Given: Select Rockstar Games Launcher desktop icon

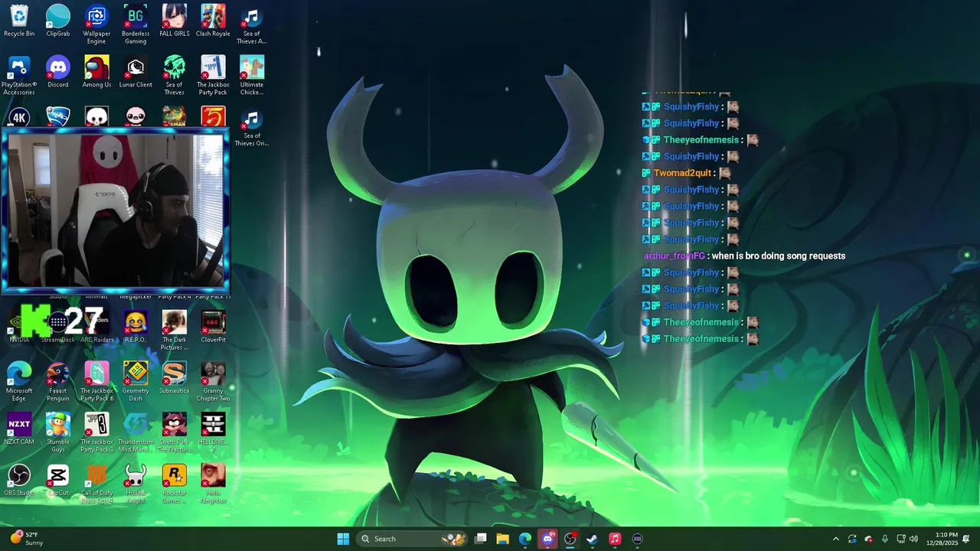Looking at the screenshot, I should pos(175,484).
